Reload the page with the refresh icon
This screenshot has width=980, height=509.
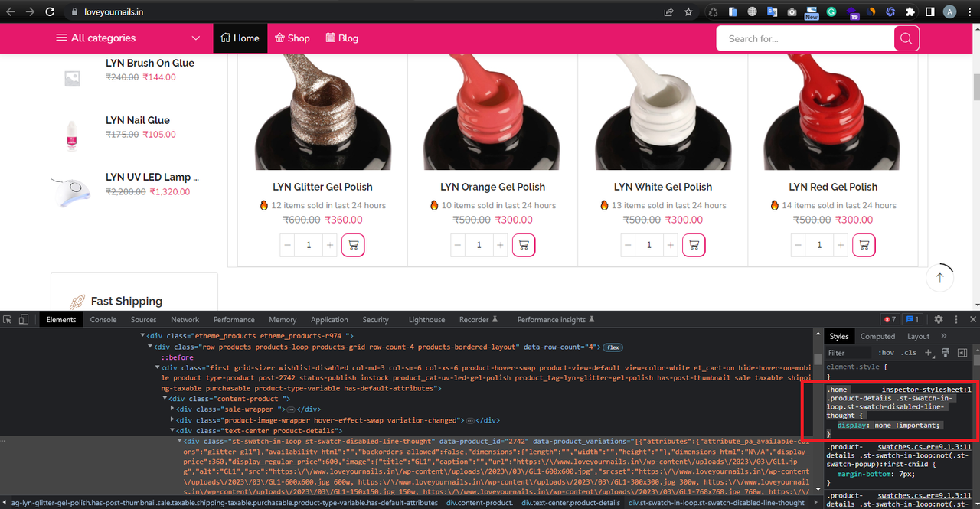(50, 12)
